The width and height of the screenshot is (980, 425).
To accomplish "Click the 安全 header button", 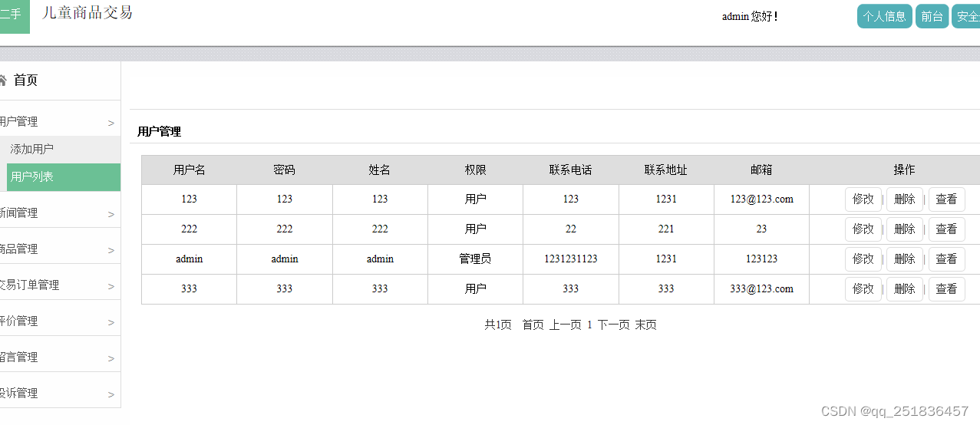I will [966, 16].
